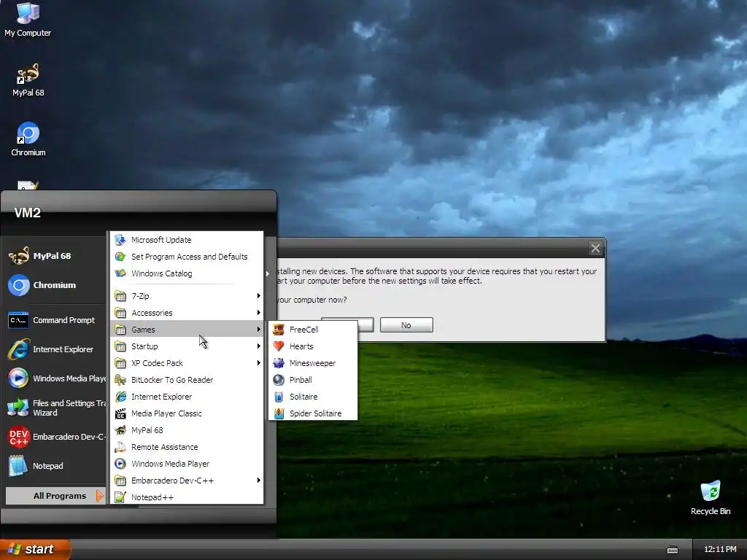The image size is (747, 560).
Task: Expand the Embarcadero Dev-C++ program folder
Action: point(187,481)
